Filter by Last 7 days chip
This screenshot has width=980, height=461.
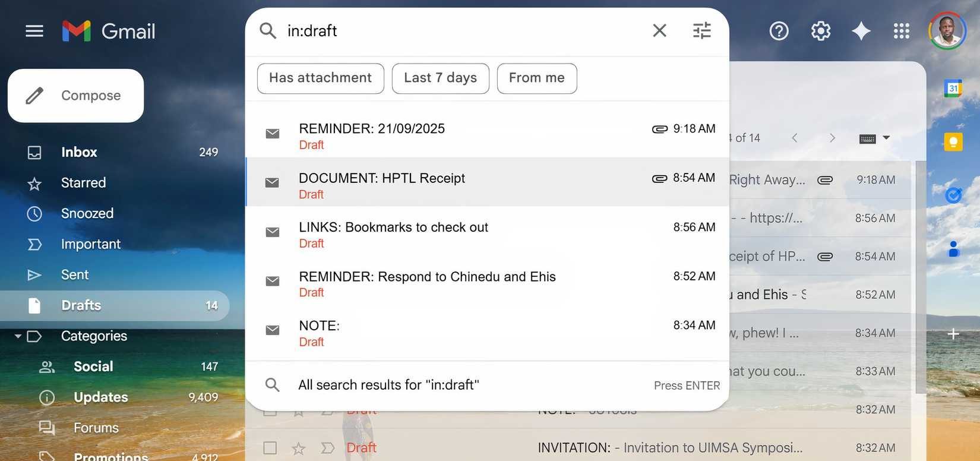(441, 78)
